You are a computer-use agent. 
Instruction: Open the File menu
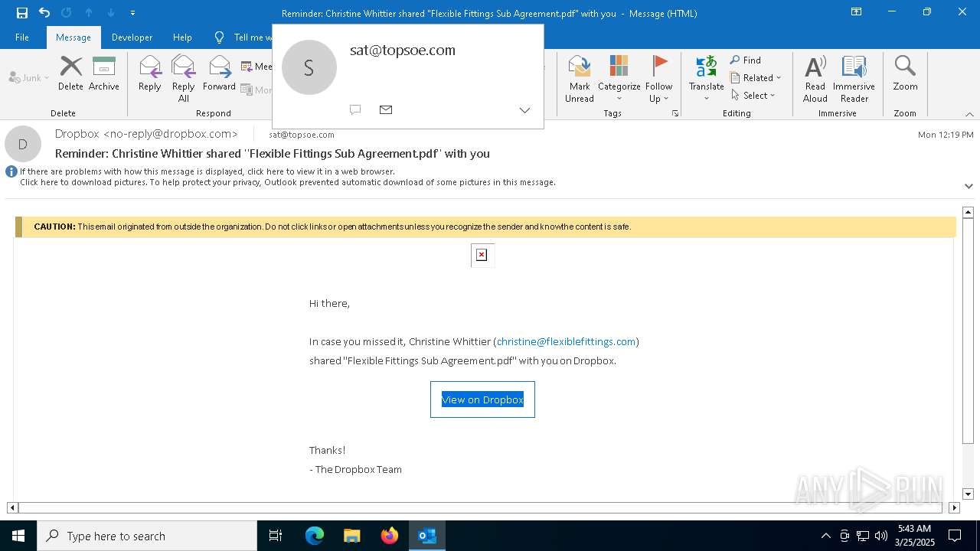(22, 37)
